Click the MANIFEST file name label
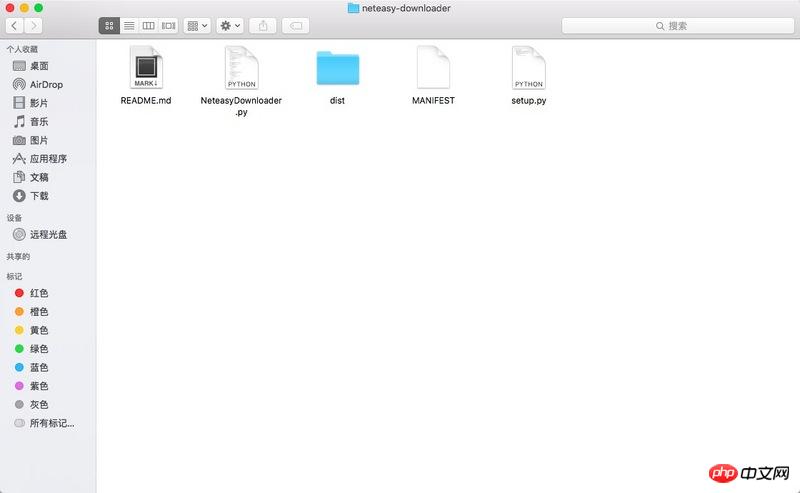Image resolution: width=800 pixels, height=493 pixels. [433, 101]
